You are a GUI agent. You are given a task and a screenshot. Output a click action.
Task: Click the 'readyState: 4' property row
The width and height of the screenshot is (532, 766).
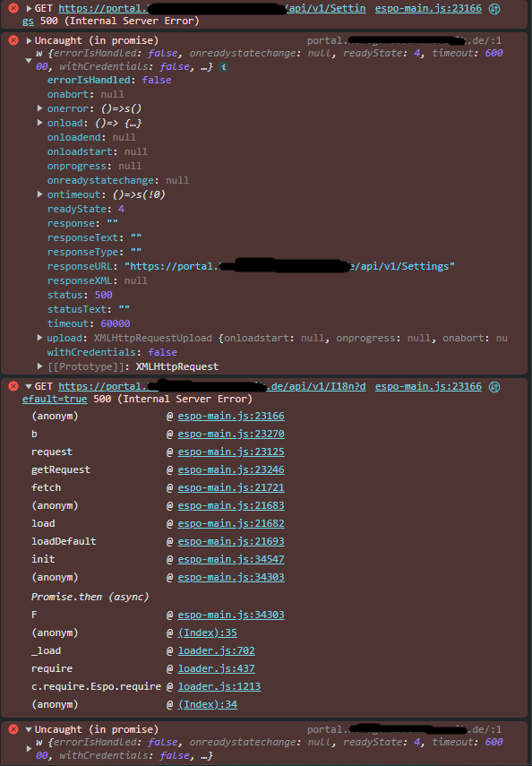pos(85,209)
